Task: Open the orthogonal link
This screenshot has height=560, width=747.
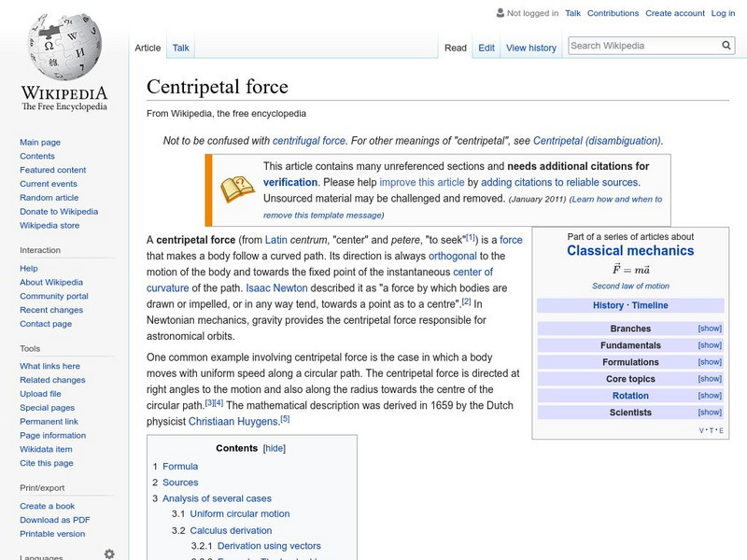Action: pos(453,256)
